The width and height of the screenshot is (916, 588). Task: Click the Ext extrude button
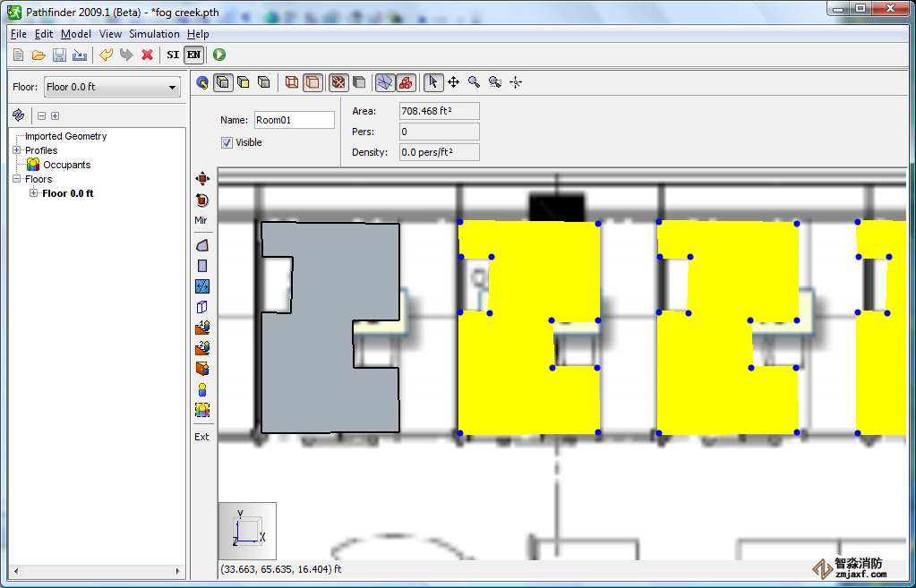(x=201, y=437)
